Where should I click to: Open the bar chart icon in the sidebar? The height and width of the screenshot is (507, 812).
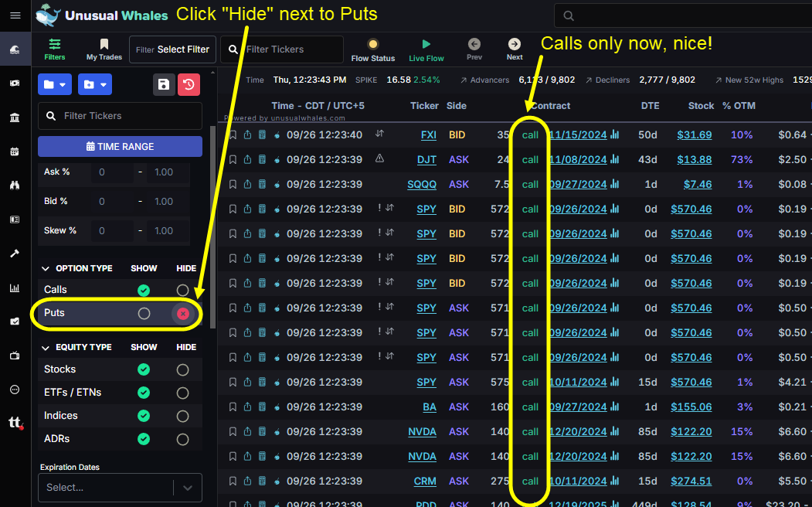(x=15, y=288)
